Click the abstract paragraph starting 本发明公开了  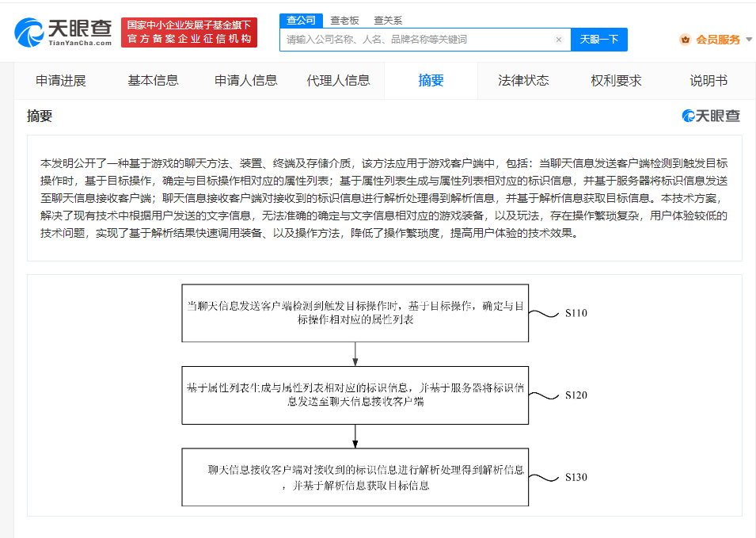tap(384, 198)
